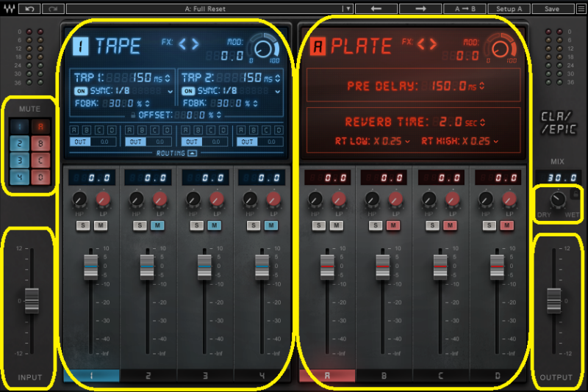Click the Setup A button
The height and width of the screenshot is (392, 588).
[x=509, y=9]
